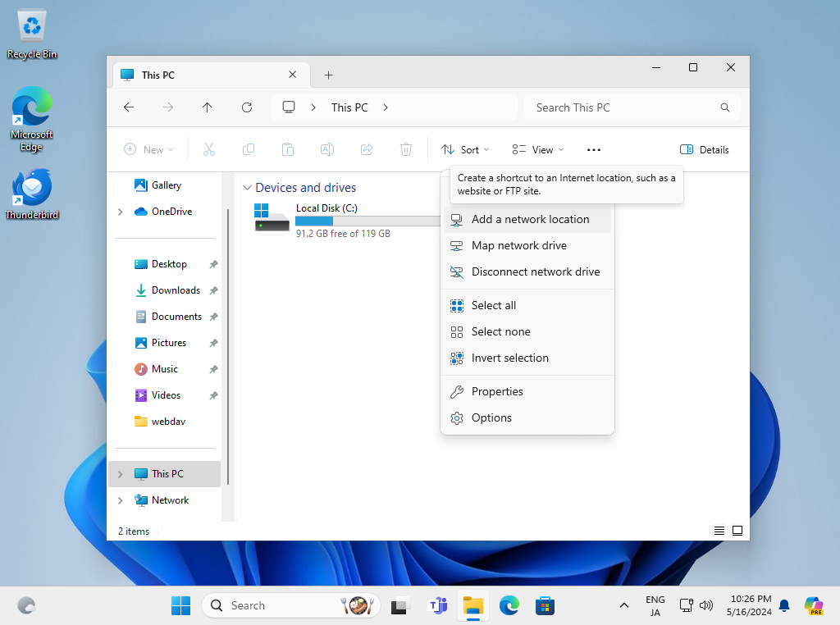Open Copilot preview icon in taskbar
This screenshot has height=625, width=840.
coord(814,605)
